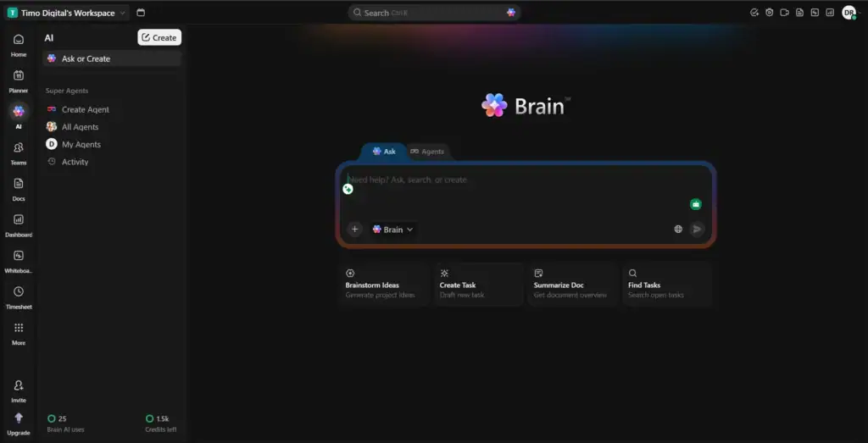Click the Search bar at top
The width and height of the screenshot is (868, 443).
click(434, 12)
